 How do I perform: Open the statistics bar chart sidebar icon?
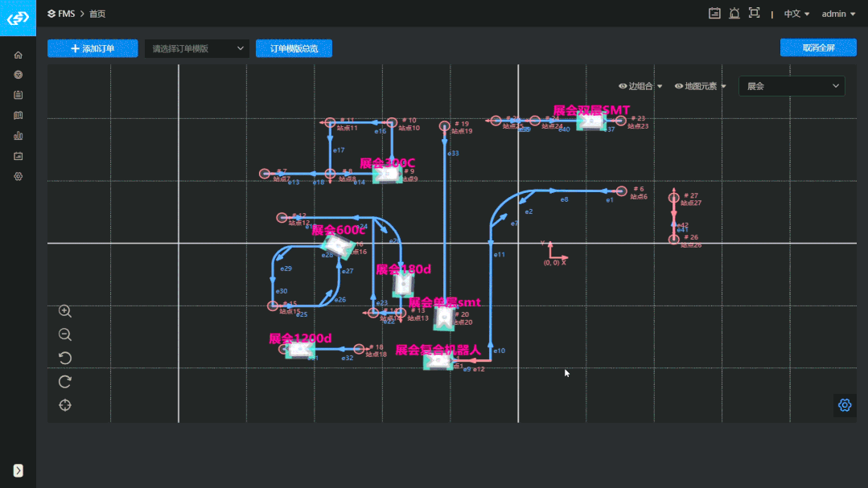coord(18,136)
